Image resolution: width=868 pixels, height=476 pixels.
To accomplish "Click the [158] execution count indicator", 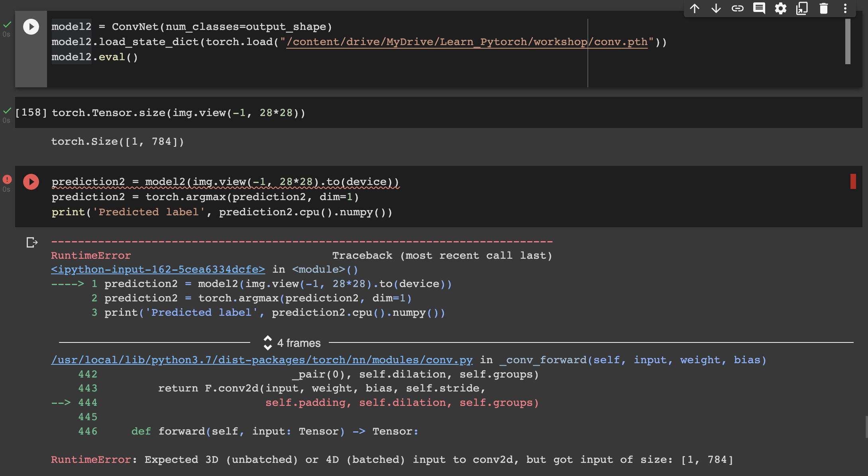I will coord(31,112).
